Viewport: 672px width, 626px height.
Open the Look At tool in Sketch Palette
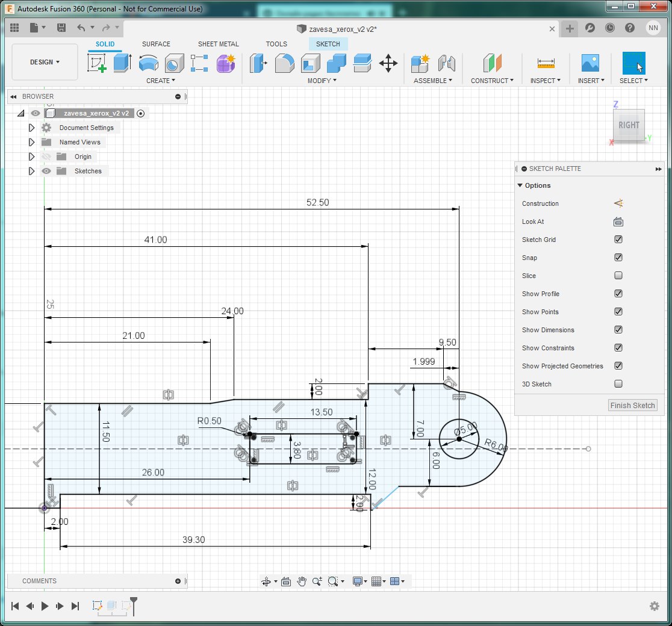tap(618, 222)
